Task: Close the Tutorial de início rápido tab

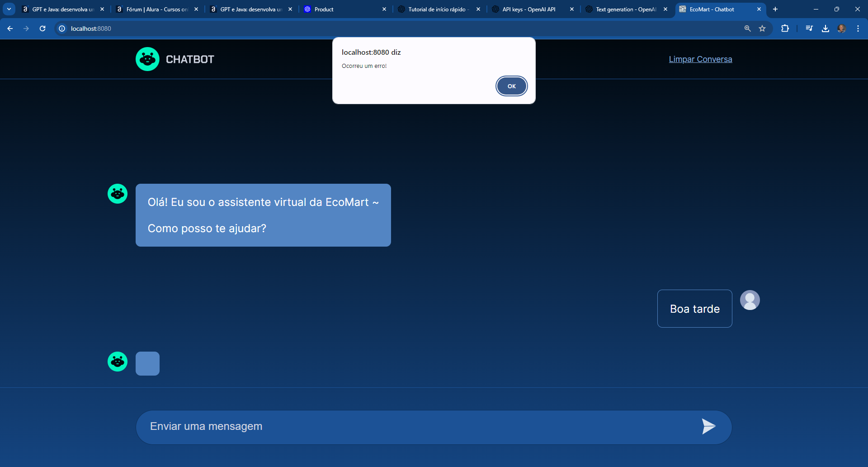Action: 478,9
